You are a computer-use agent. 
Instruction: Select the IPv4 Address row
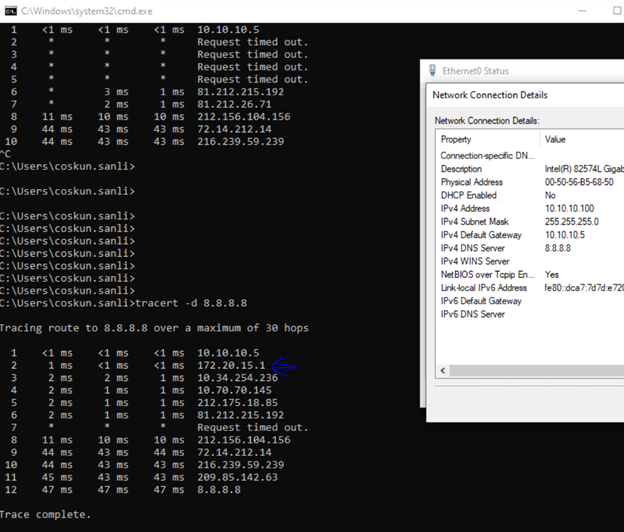(x=530, y=209)
